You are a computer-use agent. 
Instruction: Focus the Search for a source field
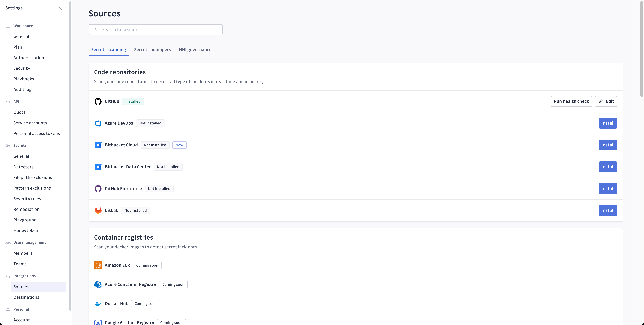coord(155,30)
